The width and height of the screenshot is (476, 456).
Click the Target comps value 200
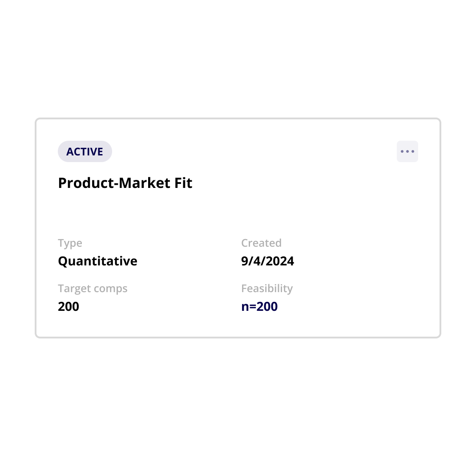pos(69,306)
